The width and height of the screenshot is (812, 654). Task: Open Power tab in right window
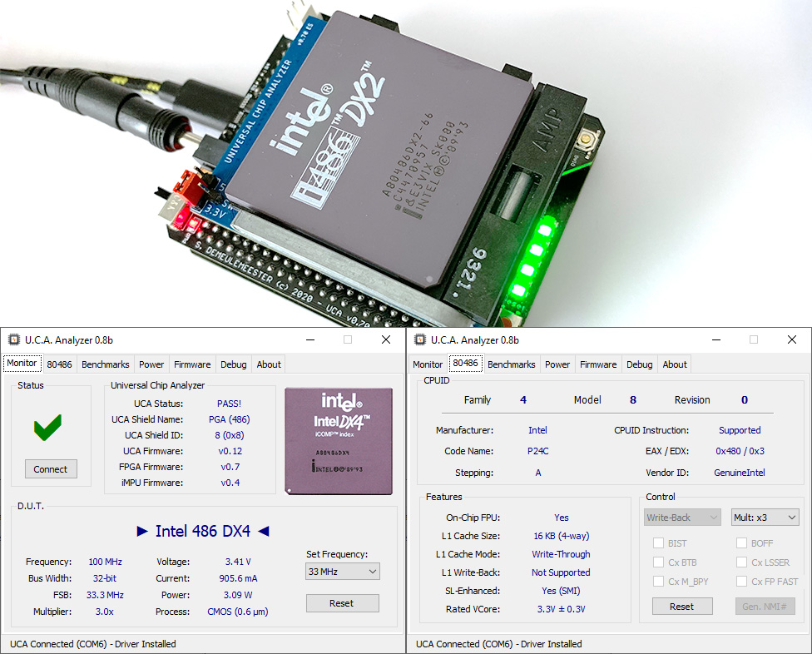point(557,364)
